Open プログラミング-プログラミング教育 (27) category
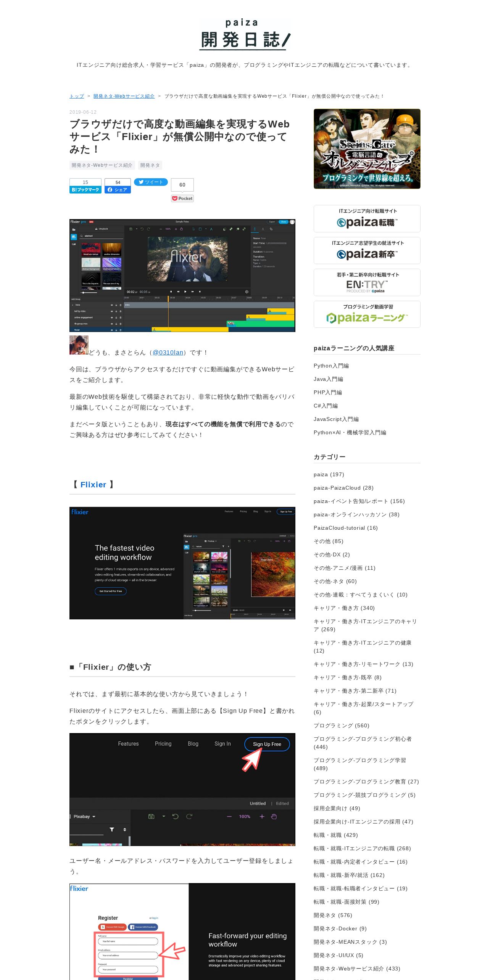Screen dimensions: 490x980 [366, 782]
